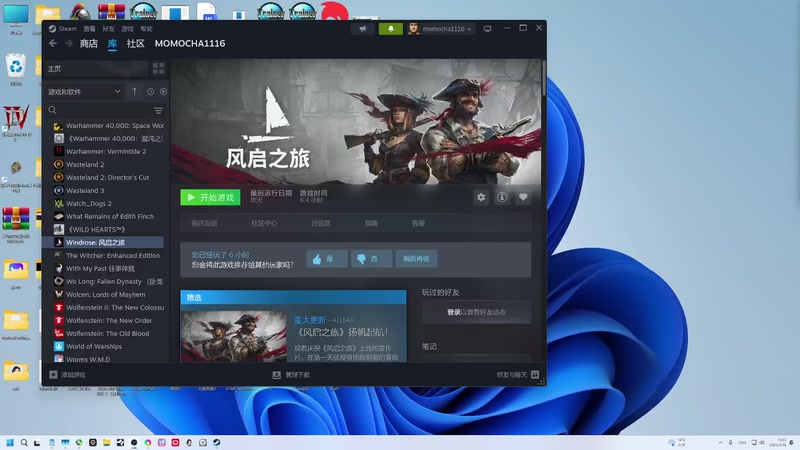Open game settings gear for Windrose
The width and height of the screenshot is (800, 450).
point(481,197)
